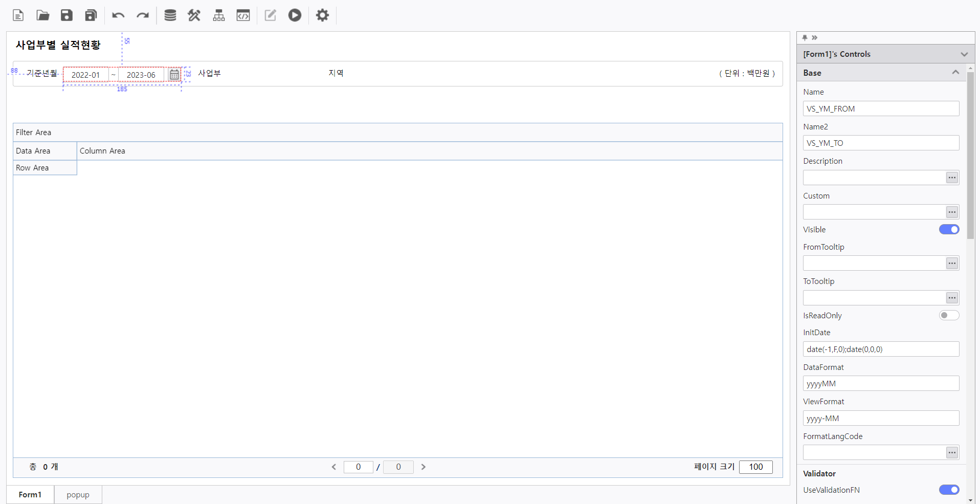
Task: Click the Undo arrow icon
Action: (118, 15)
